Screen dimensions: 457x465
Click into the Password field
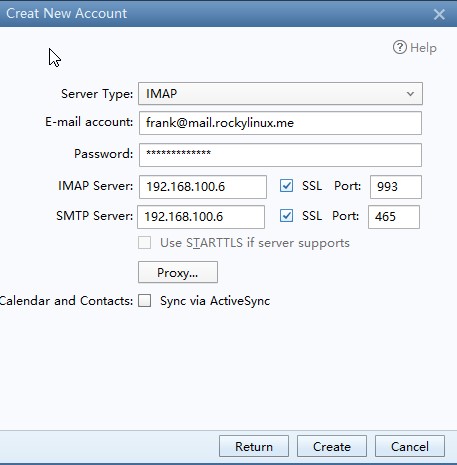tap(280, 155)
